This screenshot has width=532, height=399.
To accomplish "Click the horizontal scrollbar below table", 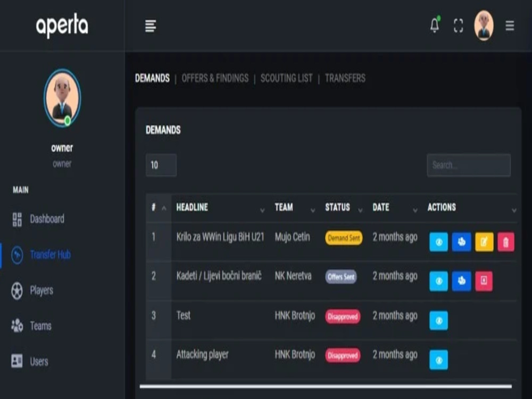I will click(326, 386).
